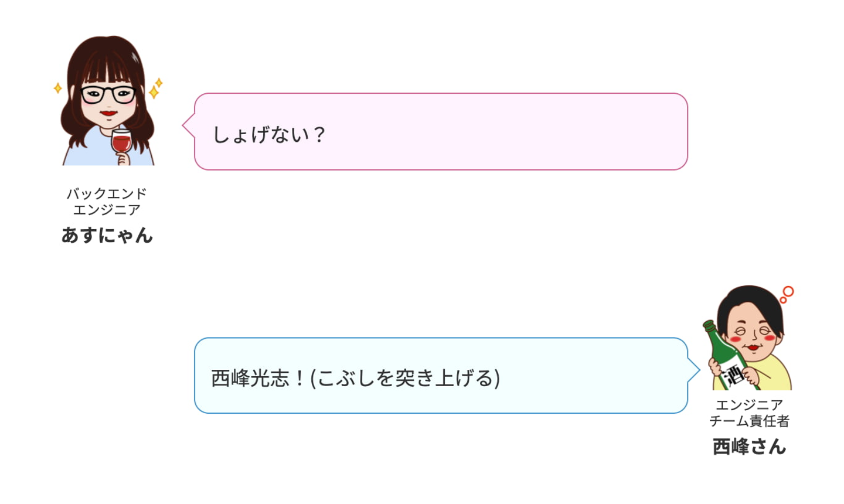Click the red drunk bubbles above the man's head
Viewport: 844px width, 504px height.
click(787, 294)
